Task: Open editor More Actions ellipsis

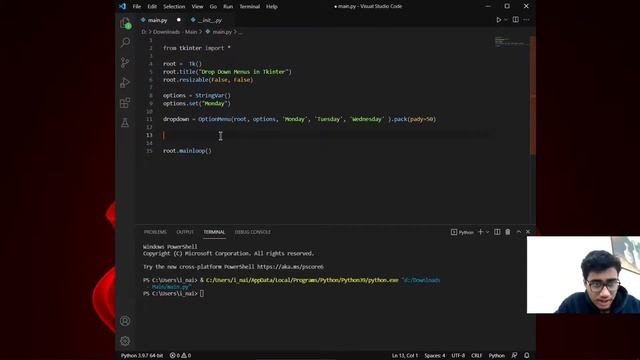Action: (527, 20)
